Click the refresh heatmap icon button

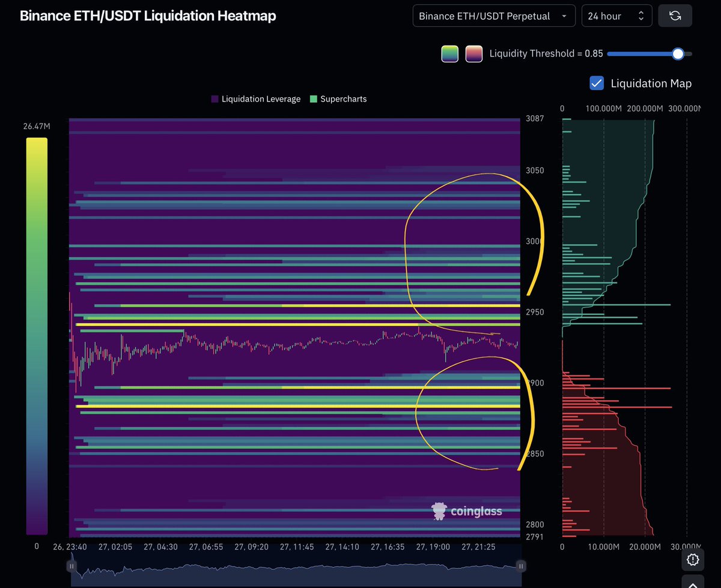point(675,16)
